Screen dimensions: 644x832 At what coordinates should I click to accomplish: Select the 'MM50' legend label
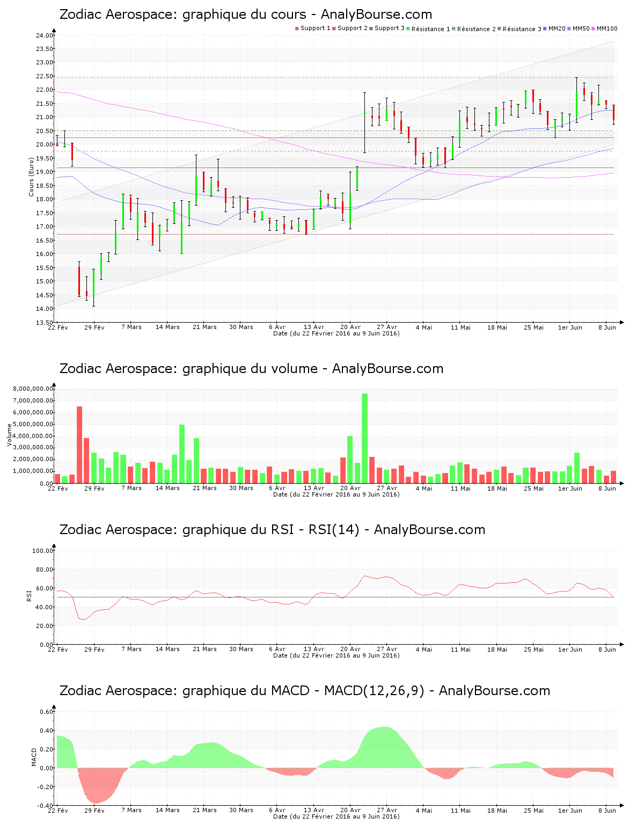click(x=581, y=28)
